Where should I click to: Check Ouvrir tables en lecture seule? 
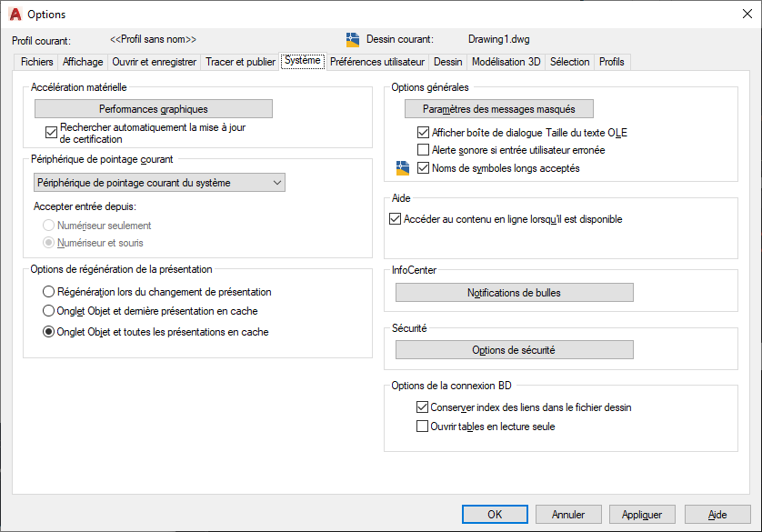[x=422, y=426]
